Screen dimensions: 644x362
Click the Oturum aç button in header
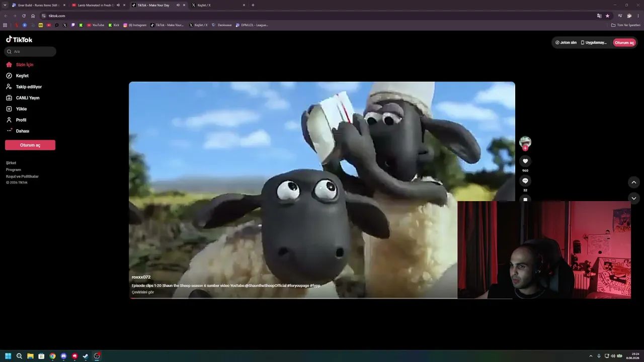click(624, 43)
